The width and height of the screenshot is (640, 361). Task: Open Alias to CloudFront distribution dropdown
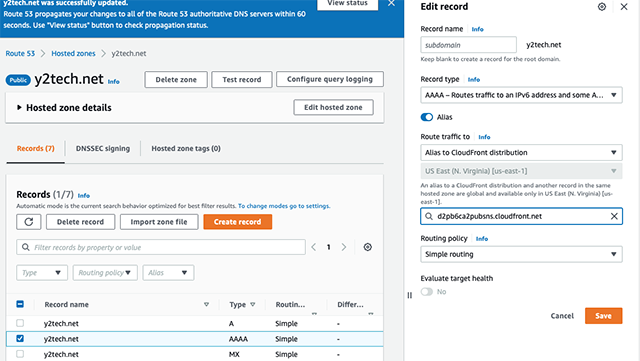click(x=521, y=153)
